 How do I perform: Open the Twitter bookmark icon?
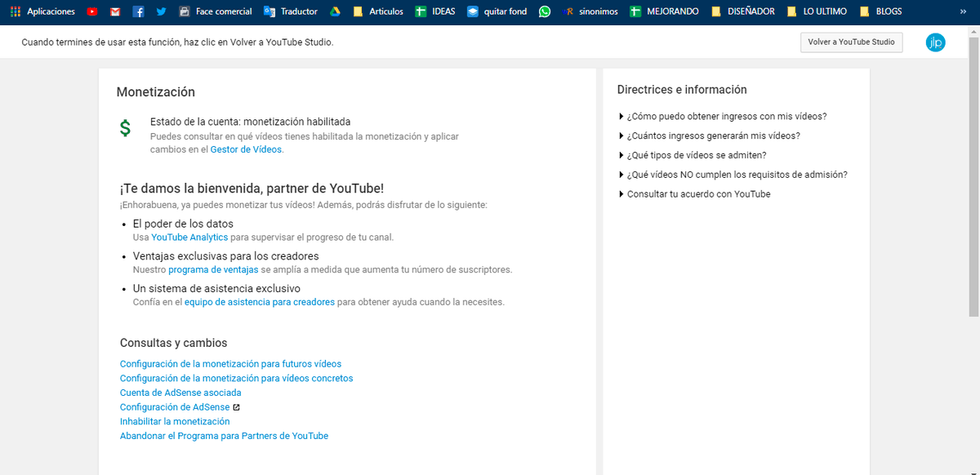point(161,11)
